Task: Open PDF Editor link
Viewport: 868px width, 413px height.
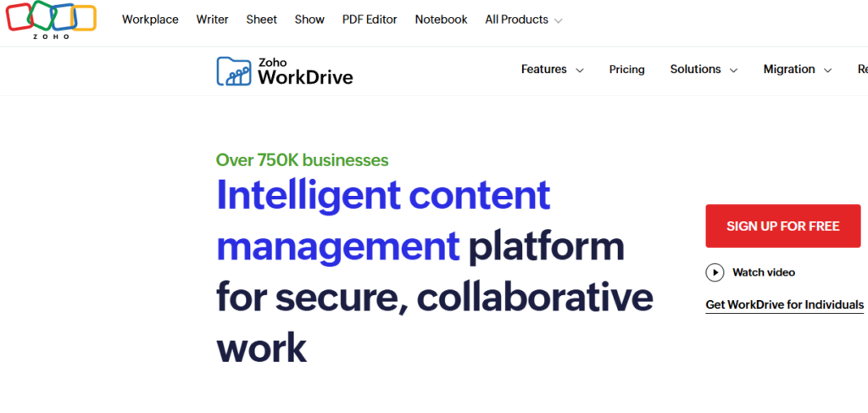Action: pos(370,20)
